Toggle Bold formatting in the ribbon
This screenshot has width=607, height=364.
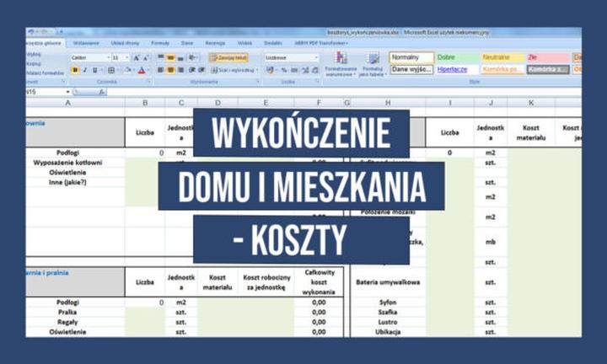75,70
